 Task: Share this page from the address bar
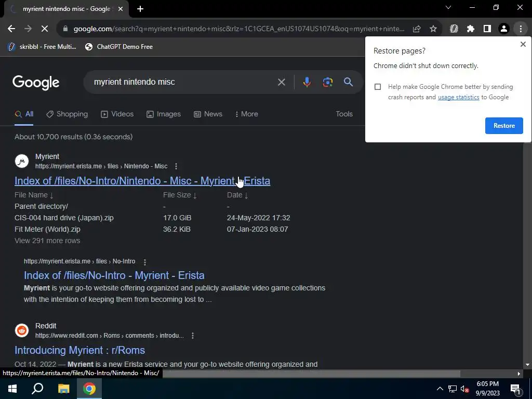417,29
